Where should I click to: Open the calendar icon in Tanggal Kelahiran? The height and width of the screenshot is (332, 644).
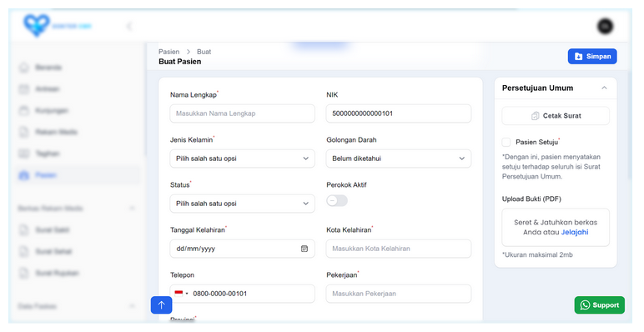(304, 249)
